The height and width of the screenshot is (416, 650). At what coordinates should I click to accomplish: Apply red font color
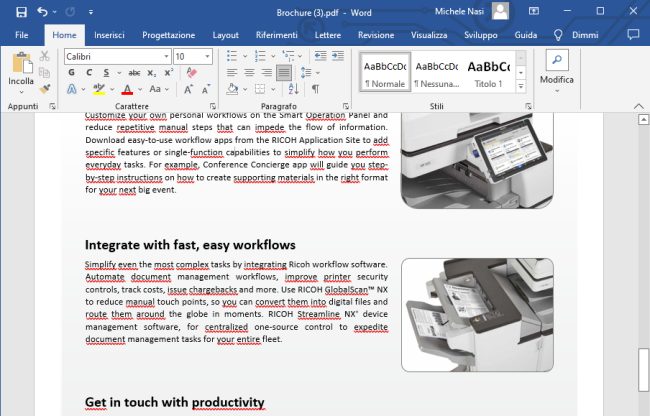(127, 89)
